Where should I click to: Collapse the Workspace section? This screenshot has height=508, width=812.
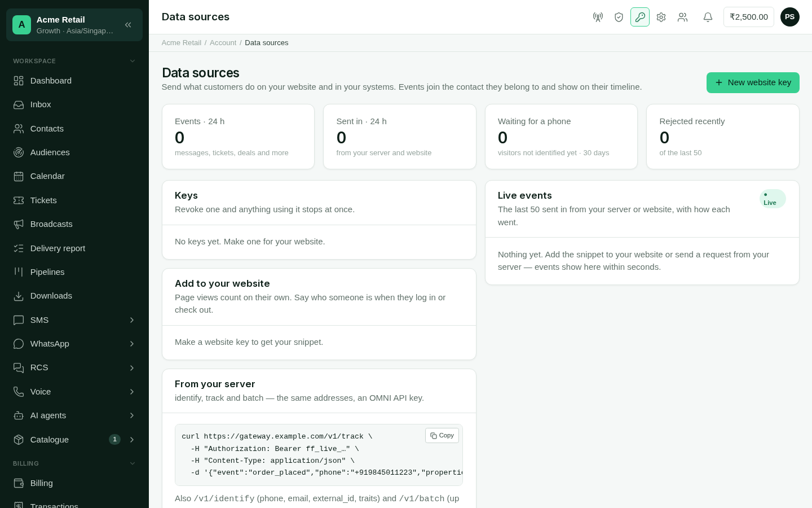click(x=133, y=61)
